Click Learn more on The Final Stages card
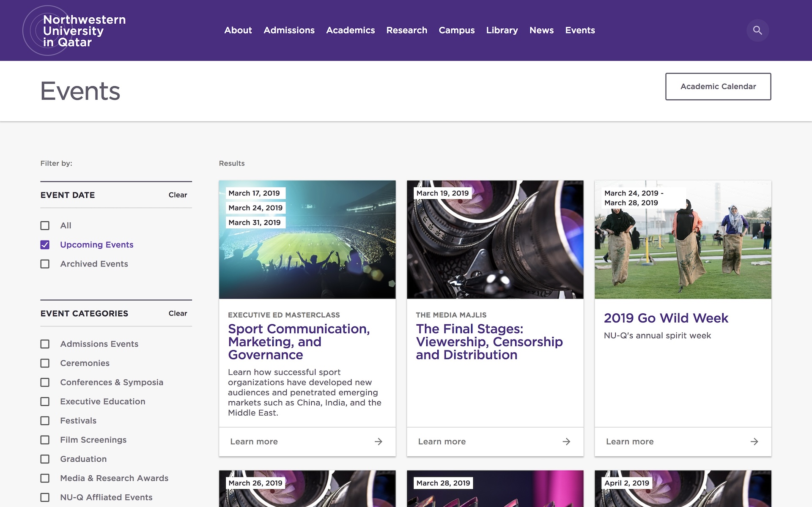The height and width of the screenshot is (507, 812). point(442,441)
